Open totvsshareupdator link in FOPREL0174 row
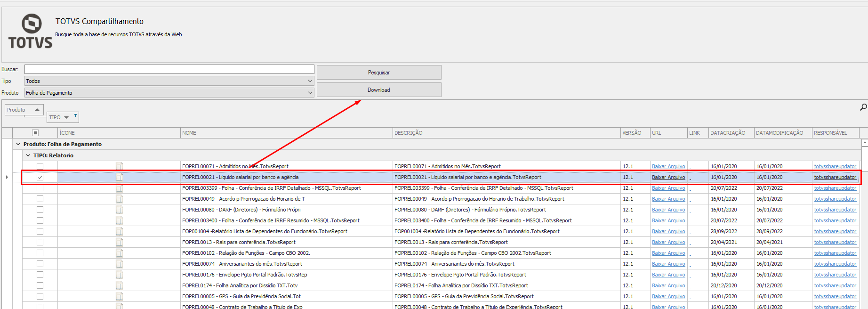Viewport: 868px width, 309px height. pyautogui.click(x=836, y=285)
